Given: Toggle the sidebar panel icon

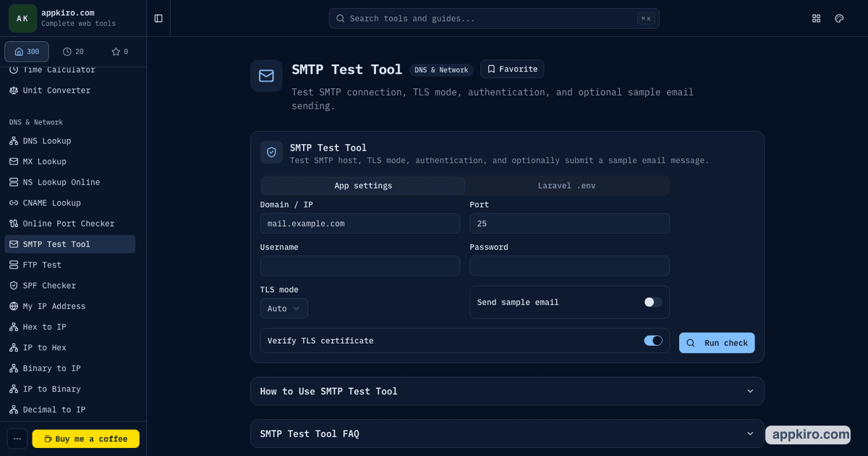Looking at the screenshot, I should 158,18.
